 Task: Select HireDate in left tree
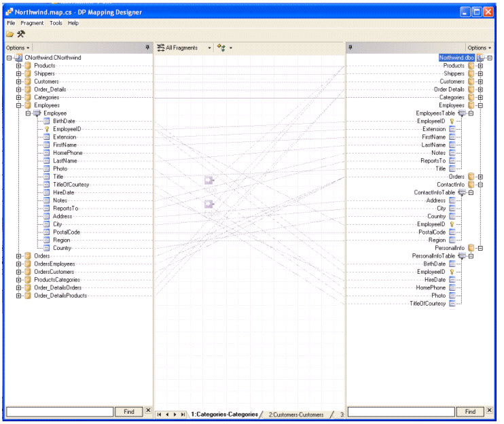coord(64,192)
